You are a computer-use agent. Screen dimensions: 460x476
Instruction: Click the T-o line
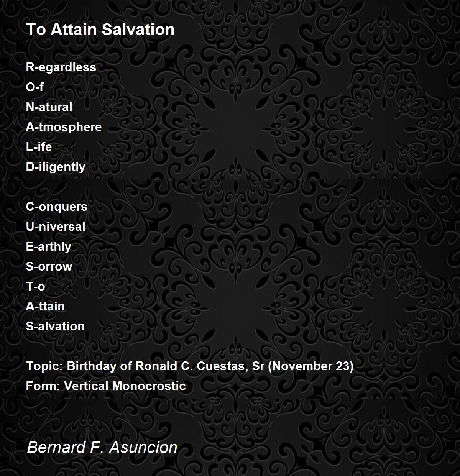coord(36,286)
